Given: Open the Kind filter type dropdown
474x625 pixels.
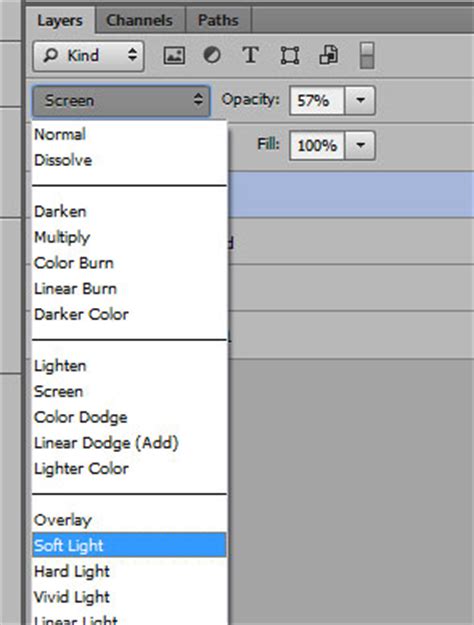Looking at the screenshot, I should pos(89,56).
